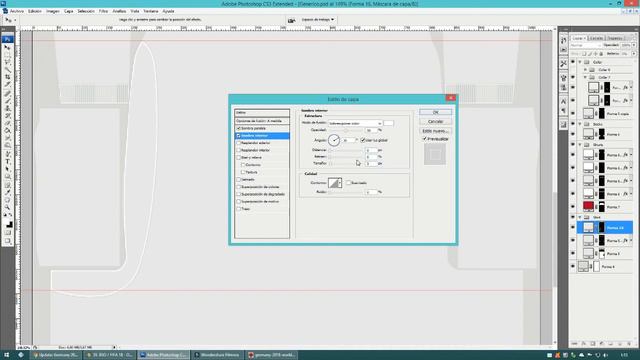
Task: Select the Move tool
Action: click(7, 47)
